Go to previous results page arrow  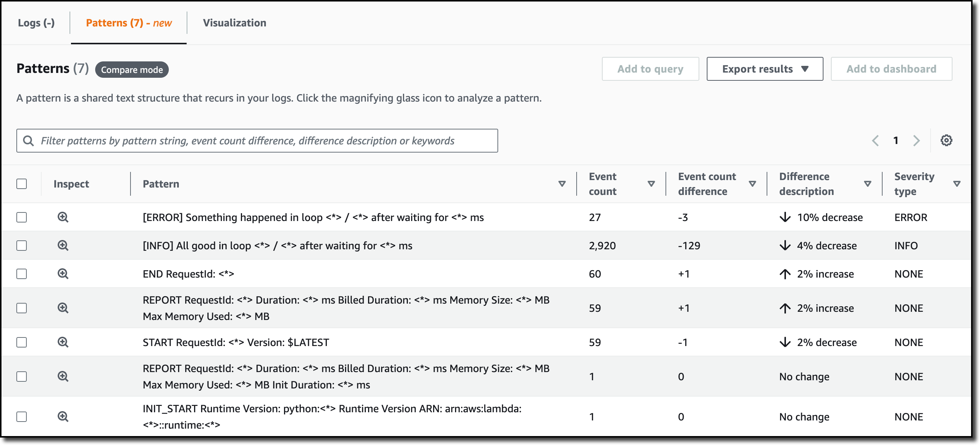[876, 141]
